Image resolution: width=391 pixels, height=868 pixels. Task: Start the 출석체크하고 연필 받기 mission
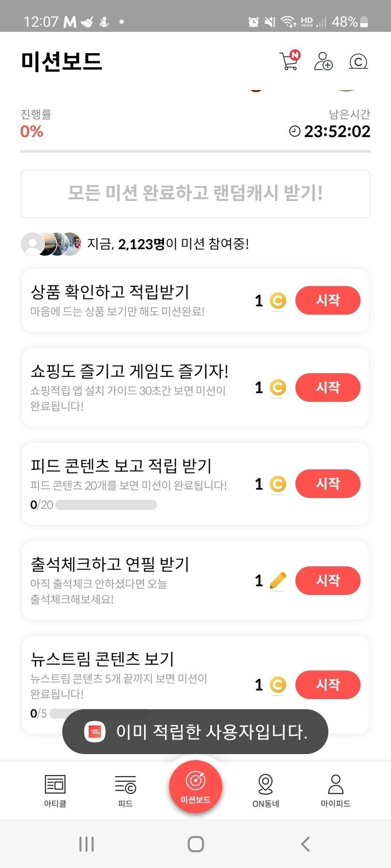click(x=328, y=580)
